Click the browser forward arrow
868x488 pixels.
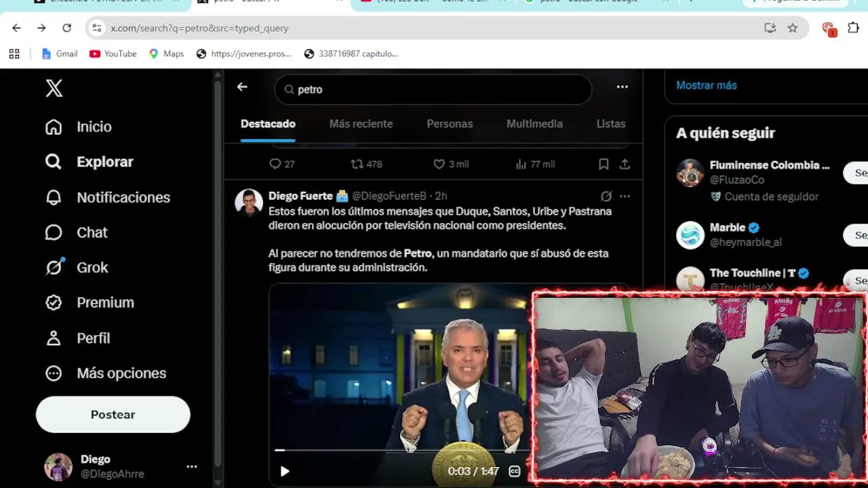click(x=41, y=28)
